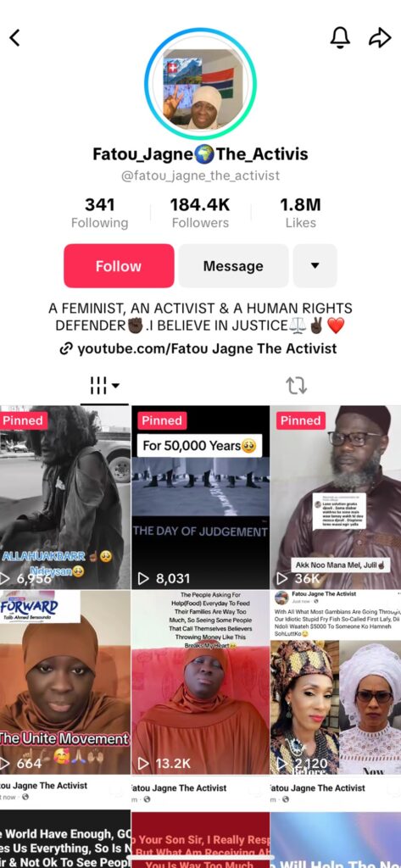The width and height of the screenshot is (401, 868).
Task: Tap the share arrow icon
Action: (380, 37)
